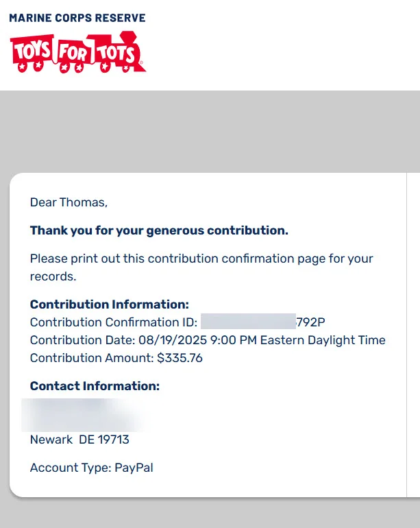Click the Contribution Amount $335.76

180,358
